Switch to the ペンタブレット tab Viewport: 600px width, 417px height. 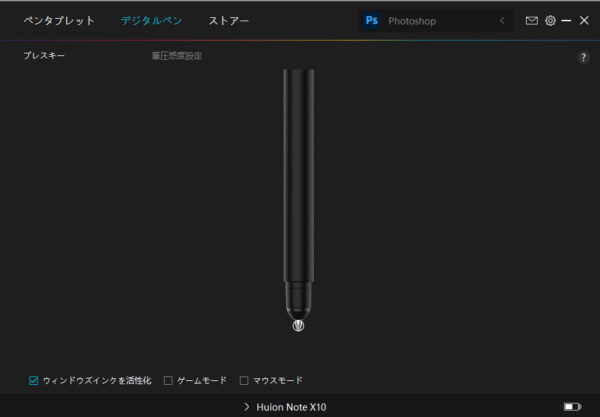coord(59,21)
